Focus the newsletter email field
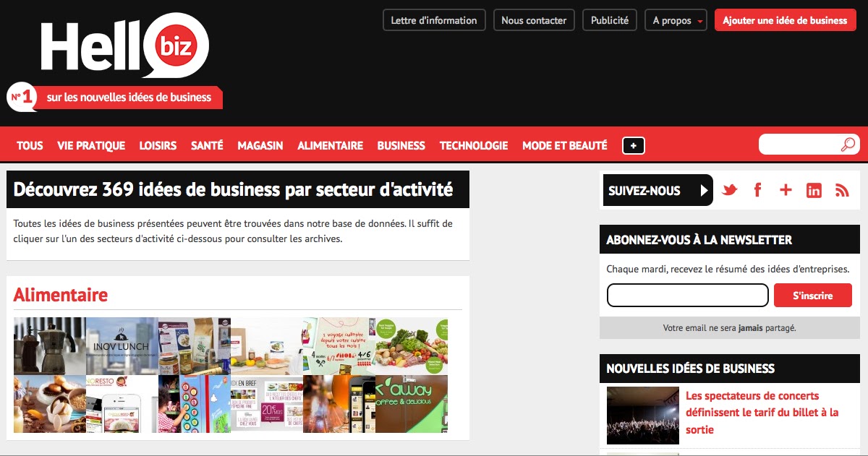The height and width of the screenshot is (456, 868). point(687,296)
